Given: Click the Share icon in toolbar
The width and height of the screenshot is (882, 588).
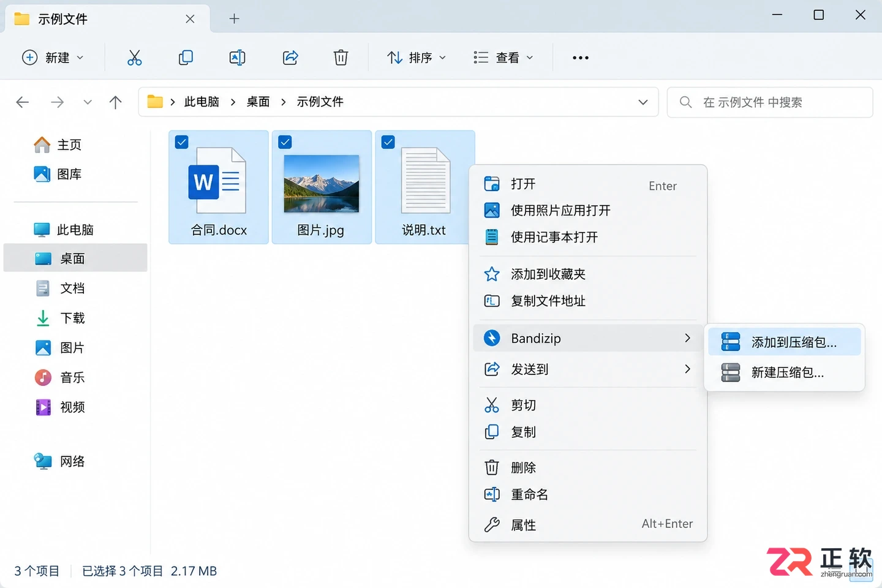Looking at the screenshot, I should coord(290,58).
